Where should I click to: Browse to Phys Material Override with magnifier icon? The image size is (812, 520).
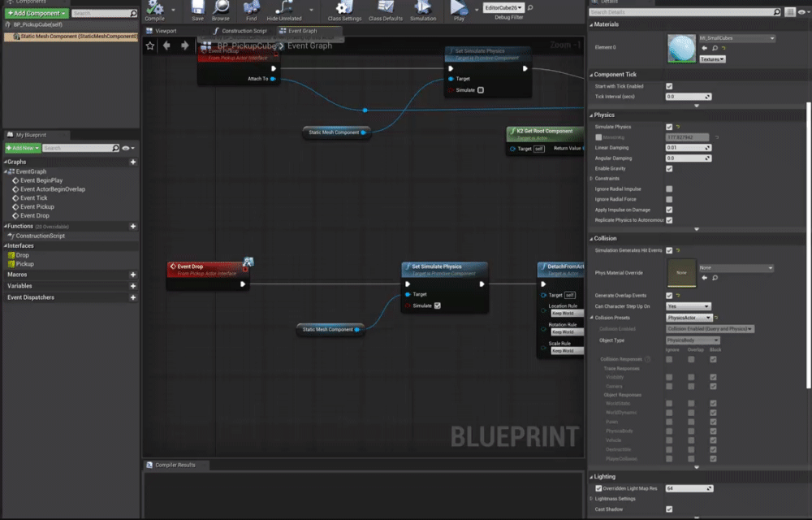click(715, 278)
